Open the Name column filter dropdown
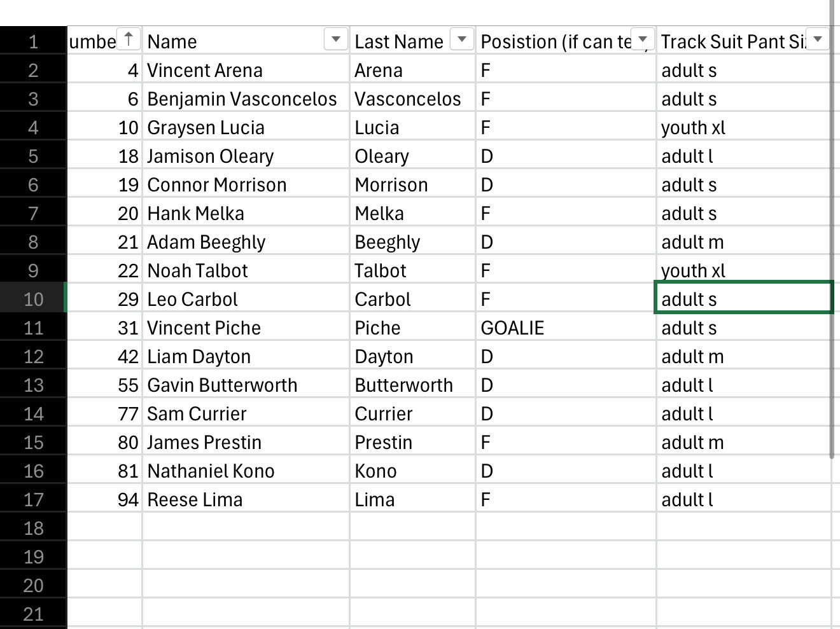Viewport: 840px width, 629px height. [x=335, y=39]
